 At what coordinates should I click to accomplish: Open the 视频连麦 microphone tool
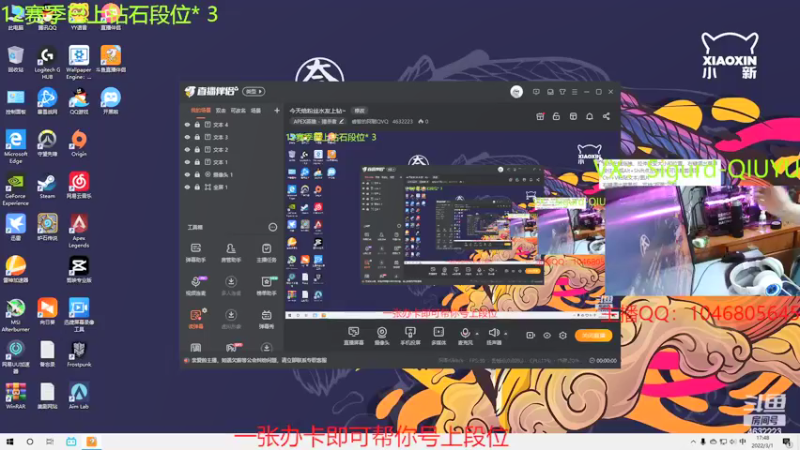coord(195,286)
